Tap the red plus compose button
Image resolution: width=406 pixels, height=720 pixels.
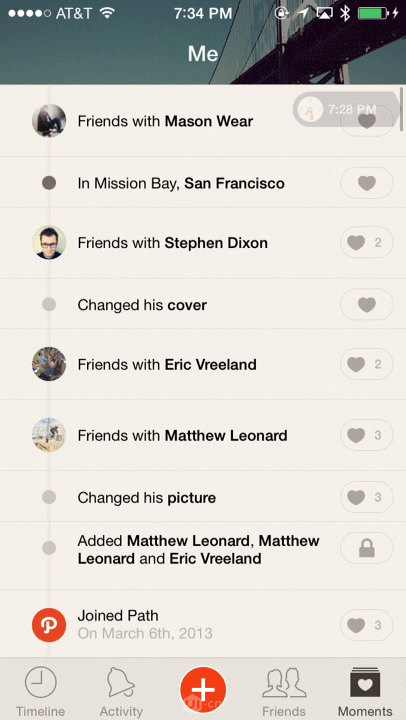point(203,690)
